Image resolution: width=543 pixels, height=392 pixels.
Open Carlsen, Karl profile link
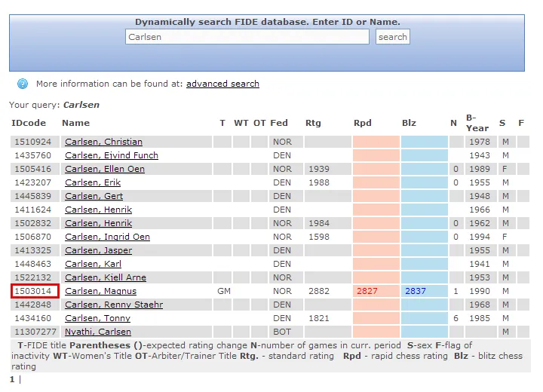pyautogui.click(x=93, y=264)
